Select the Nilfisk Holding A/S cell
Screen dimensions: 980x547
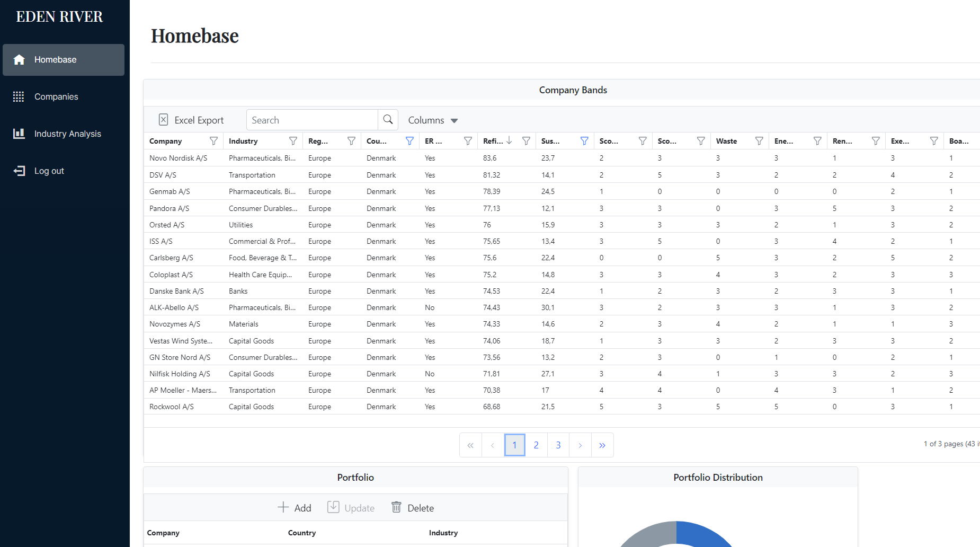point(184,374)
